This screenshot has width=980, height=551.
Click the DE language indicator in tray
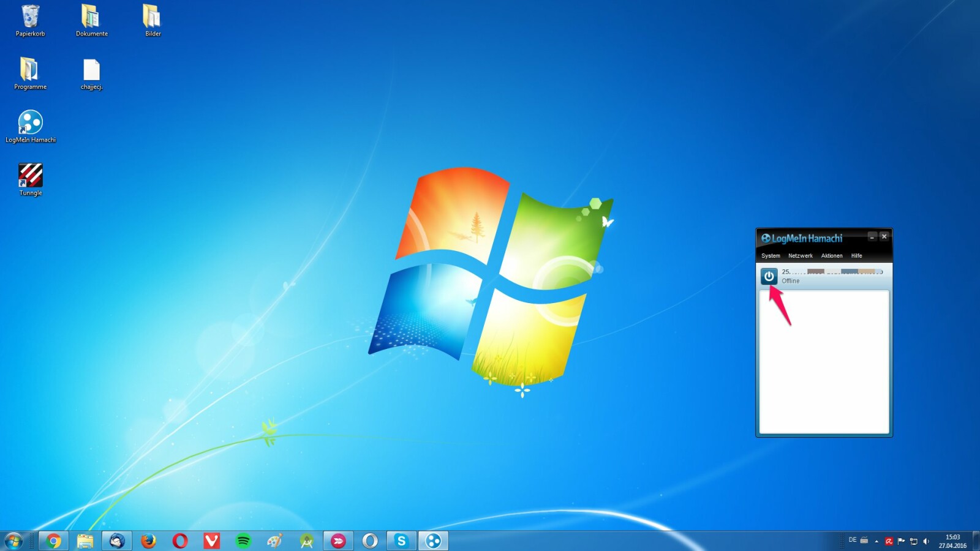(852, 540)
